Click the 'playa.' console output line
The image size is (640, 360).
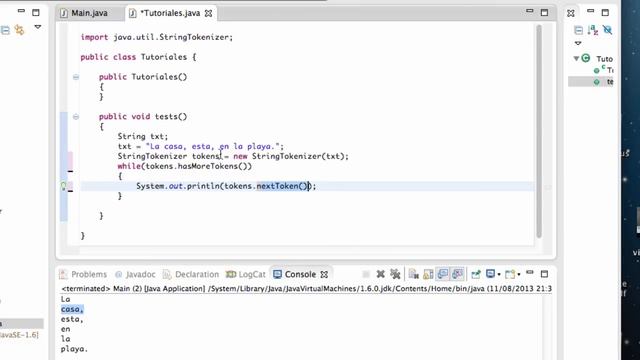[x=74, y=349]
